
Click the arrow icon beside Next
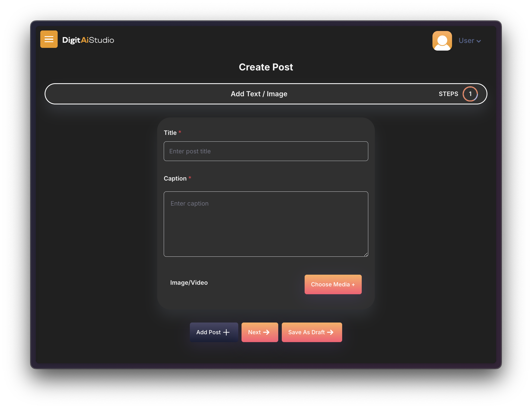point(266,332)
